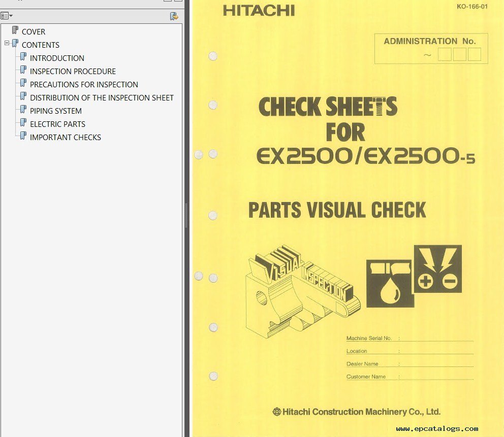Click the CONTENTS bookmark ribbon icon

click(15, 43)
